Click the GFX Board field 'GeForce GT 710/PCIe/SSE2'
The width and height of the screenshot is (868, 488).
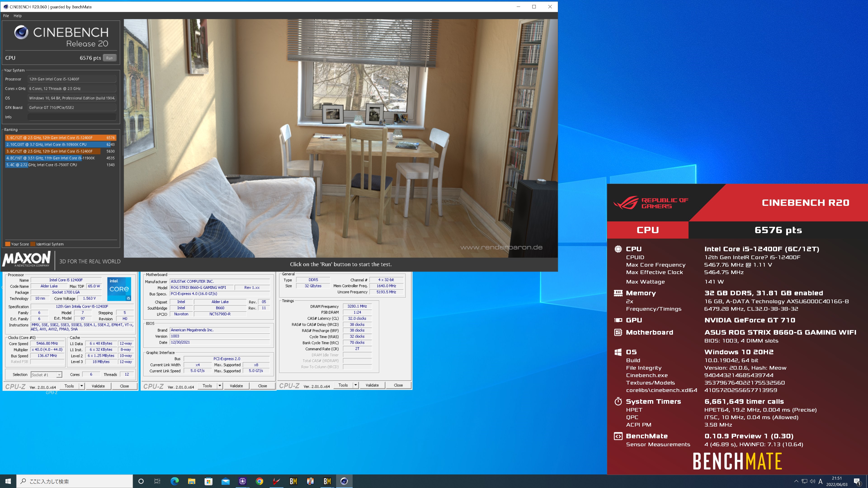(72, 108)
